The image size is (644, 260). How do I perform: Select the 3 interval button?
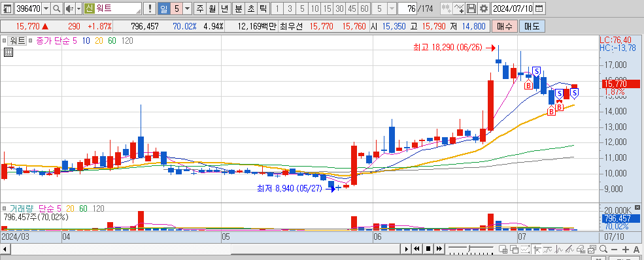coord(290,8)
